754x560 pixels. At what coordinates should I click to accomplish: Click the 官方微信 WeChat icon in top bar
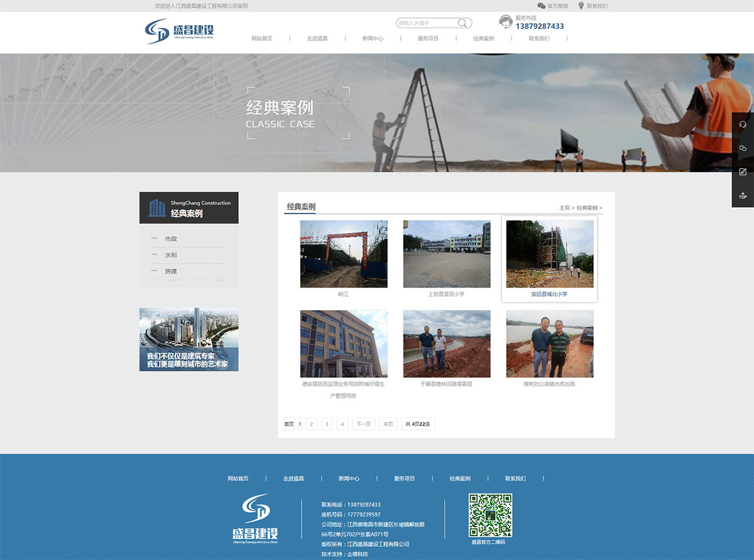click(x=541, y=6)
